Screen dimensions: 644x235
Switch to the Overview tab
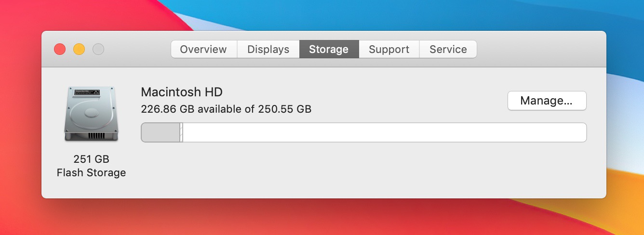point(203,49)
